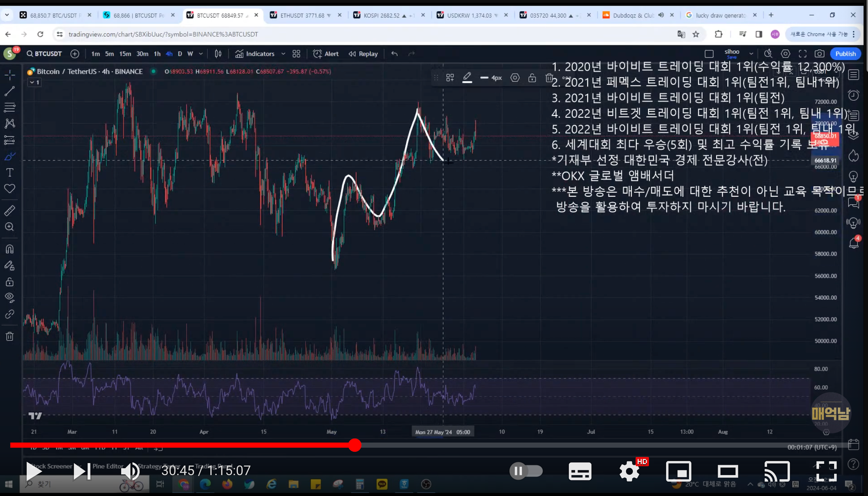Image resolution: width=868 pixels, height=496 pixels.
Task: Start bar Replay mode
Action: click(x=363, y=54)
